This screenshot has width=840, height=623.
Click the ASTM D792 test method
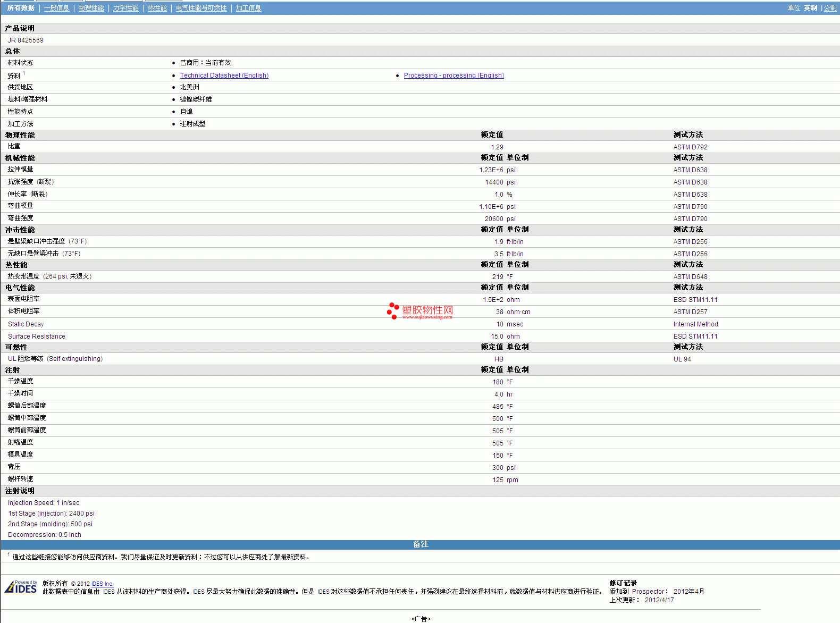(690, 147)
